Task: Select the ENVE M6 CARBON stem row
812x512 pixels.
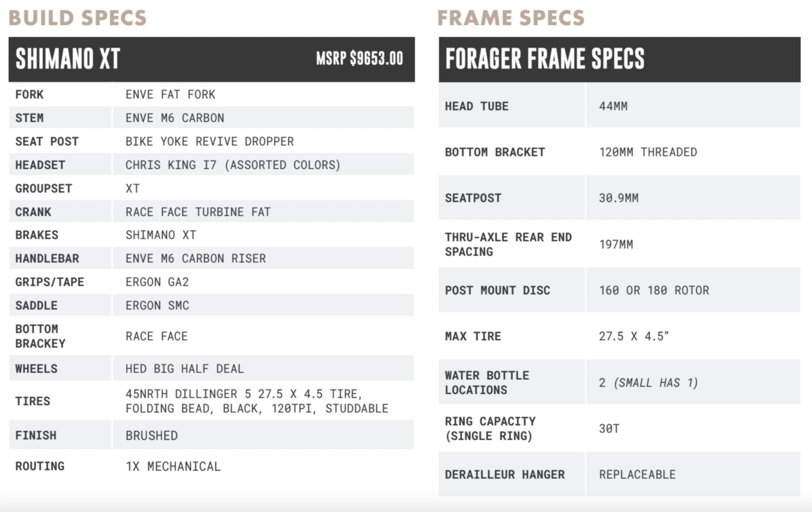Action: tap(212, 118)
